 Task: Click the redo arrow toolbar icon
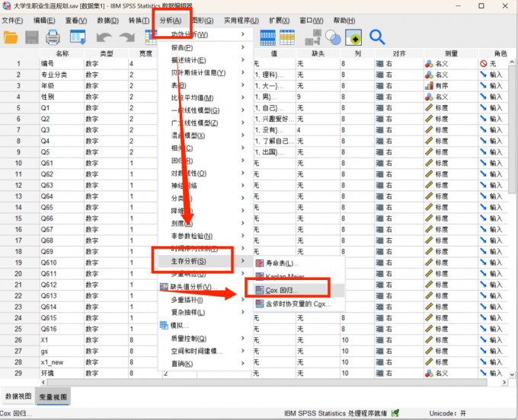pos(127,37)
